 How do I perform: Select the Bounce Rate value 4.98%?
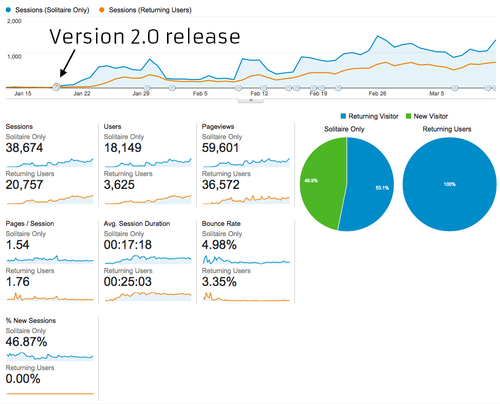pyautogui.click(x=219, y=245)
